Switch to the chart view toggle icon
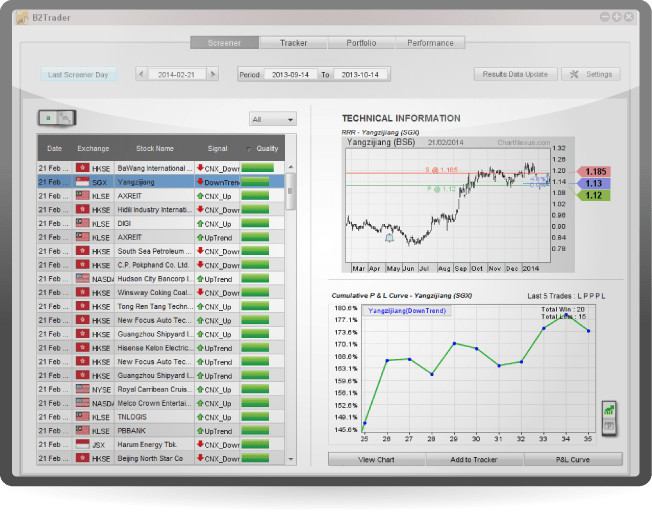This screenshot has width=652, height=517. click(65, 118)
